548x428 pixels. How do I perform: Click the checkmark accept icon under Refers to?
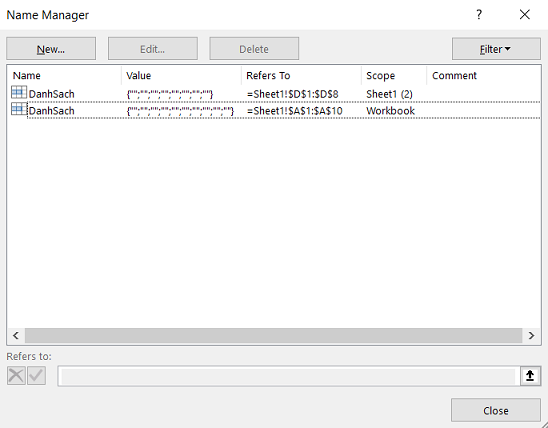click(36, 376)
